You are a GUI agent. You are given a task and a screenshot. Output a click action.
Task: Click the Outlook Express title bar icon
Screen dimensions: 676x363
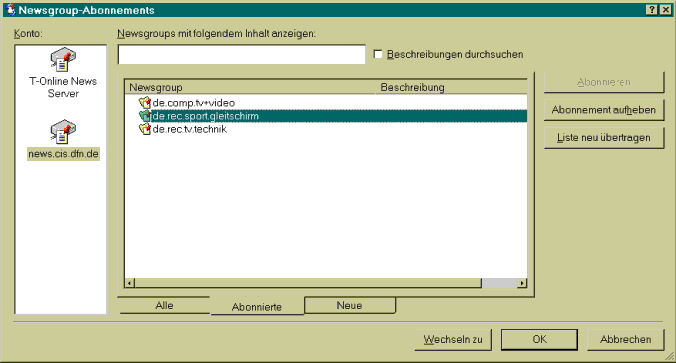[11, 10]
